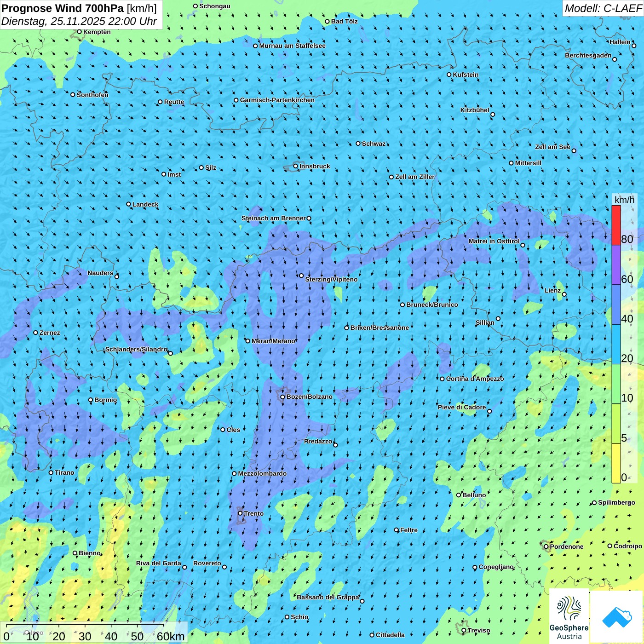Click the 'Bad Tölz' label
The image size is (644, 644).
coord(345,21)
